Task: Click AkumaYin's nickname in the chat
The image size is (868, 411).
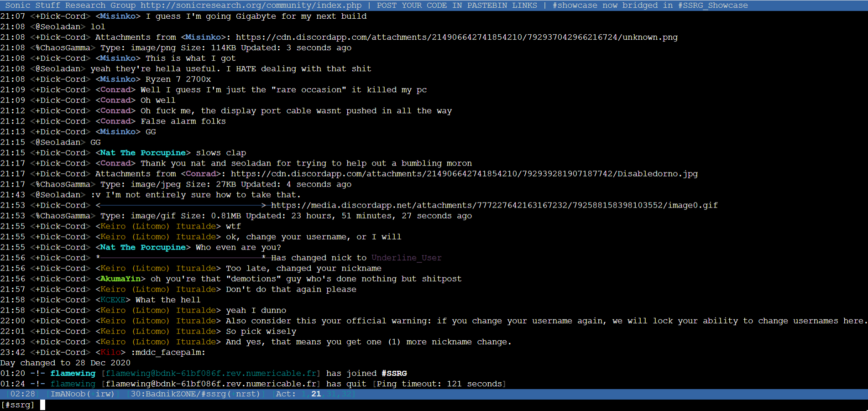Action: click(x=120, y=278)
